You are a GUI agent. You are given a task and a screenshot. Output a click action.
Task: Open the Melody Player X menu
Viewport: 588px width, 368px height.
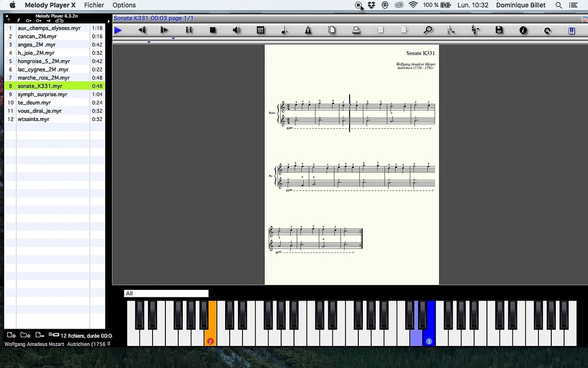click(x=50, y=5)
